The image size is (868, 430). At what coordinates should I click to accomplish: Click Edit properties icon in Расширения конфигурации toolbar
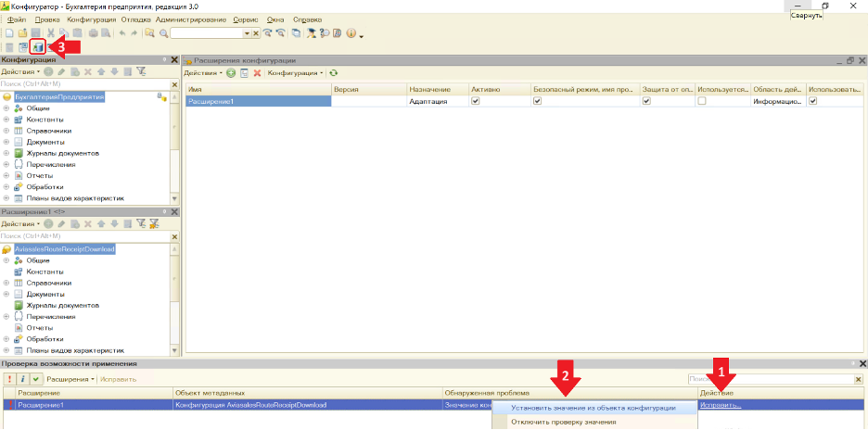tap(244, 73)
